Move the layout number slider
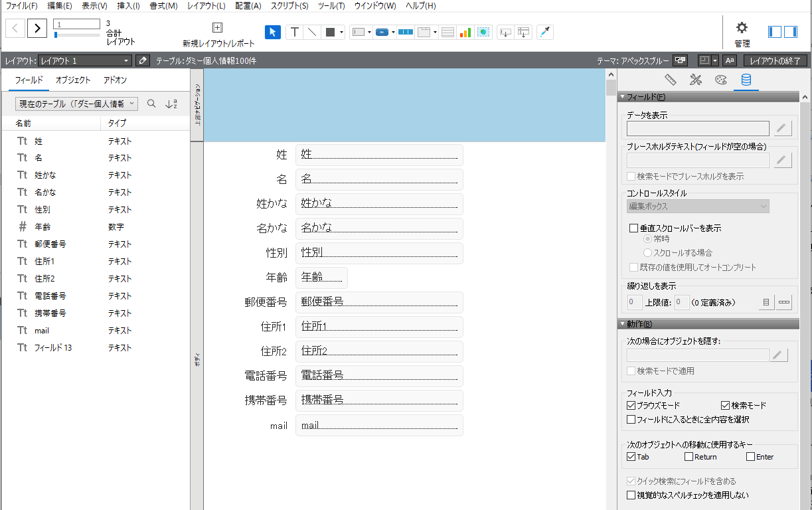 56,35
